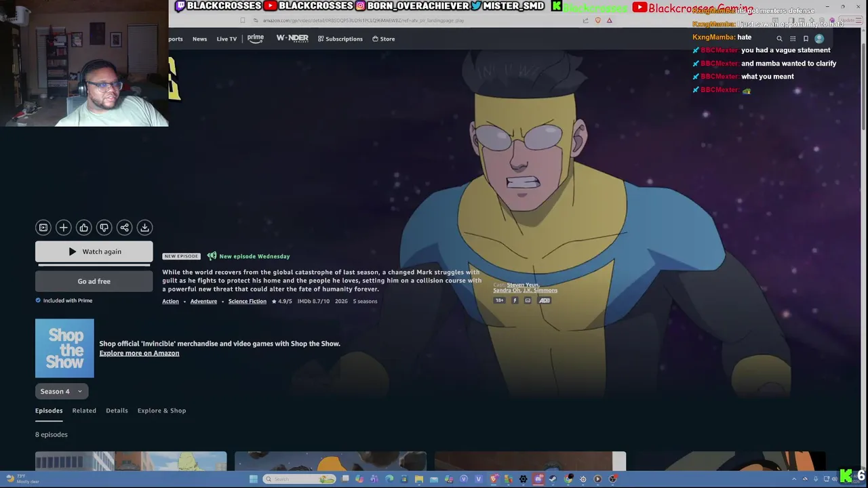Image resolution: width=868 pixels, height=488 pixels.
Task: Open cast member J.K. Simmons link
Action: point(540,291)
